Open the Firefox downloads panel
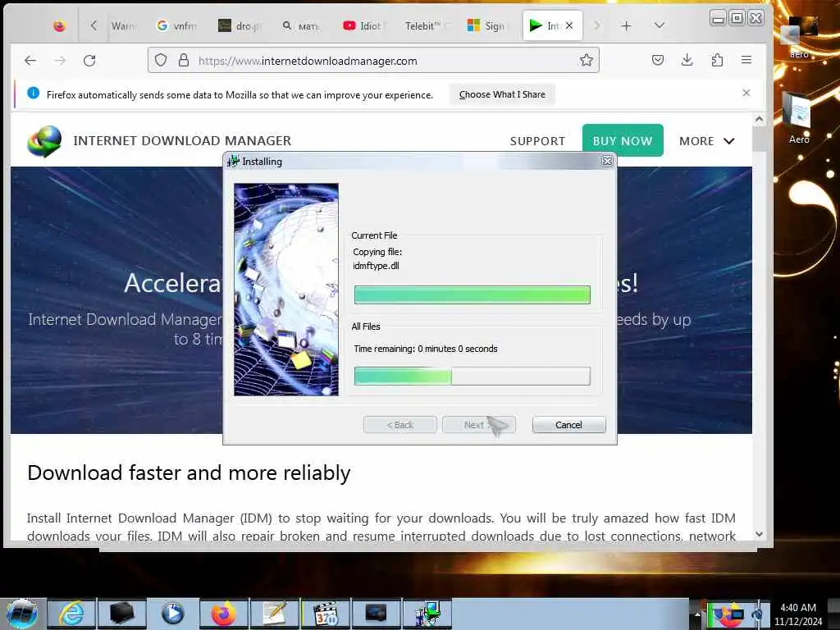The height and width of the screenshot is (630, 840). click(x=687, y=60)
